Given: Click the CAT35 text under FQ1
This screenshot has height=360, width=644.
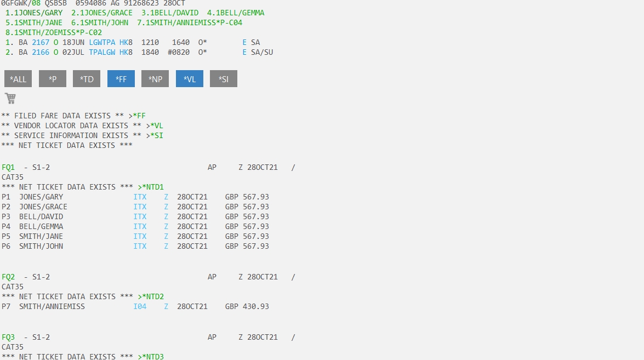Looking at the screenshot, I should point(12,178).
